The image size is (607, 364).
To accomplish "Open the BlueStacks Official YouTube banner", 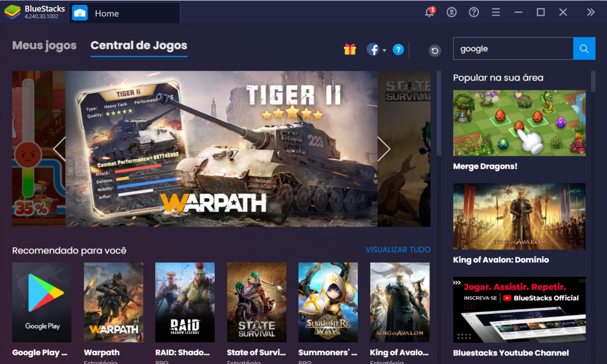I will (x=520, y=310).
